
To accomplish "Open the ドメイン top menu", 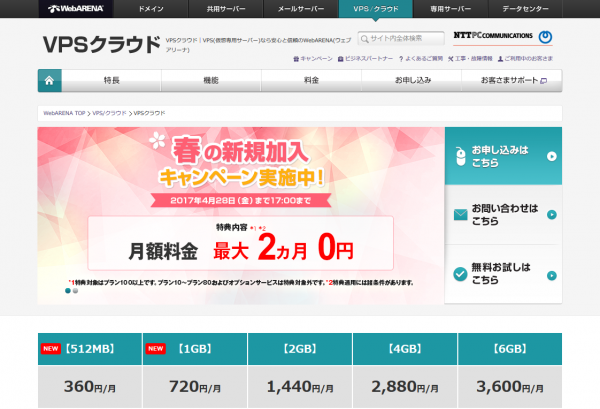I will [x=151, y=8].
